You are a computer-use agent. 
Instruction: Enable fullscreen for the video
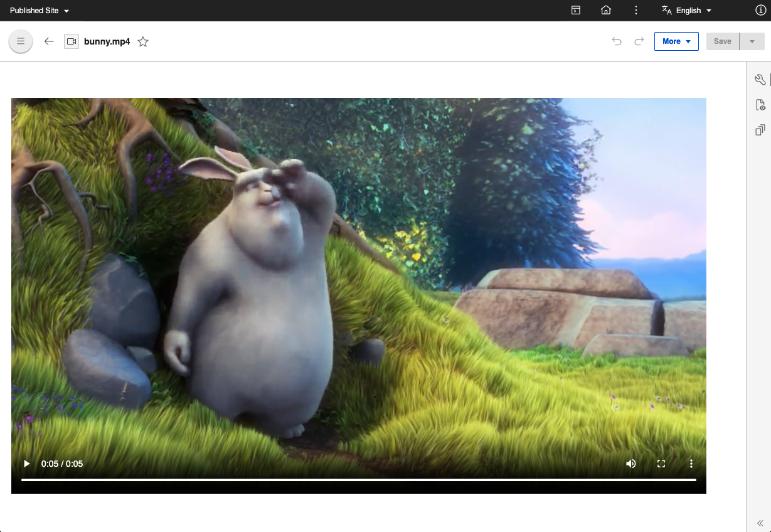point(661,464)
